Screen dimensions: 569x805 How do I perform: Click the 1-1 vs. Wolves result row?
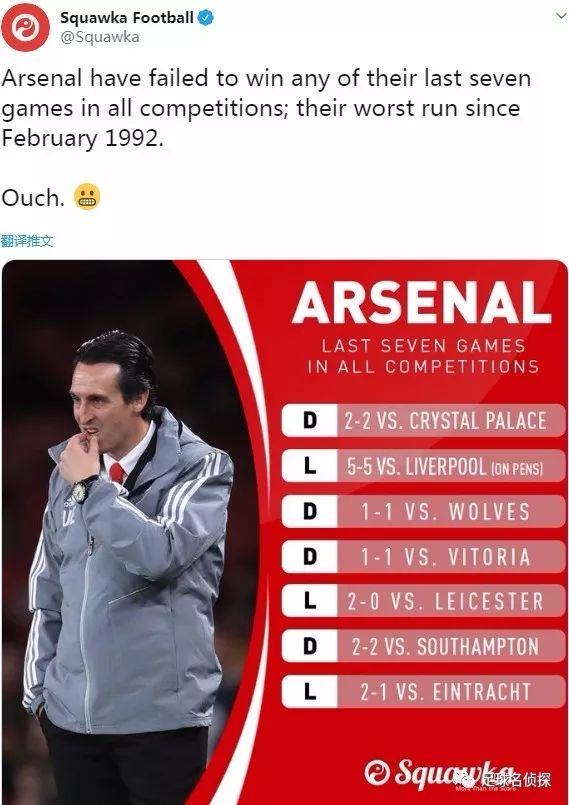tap(423, 511)
